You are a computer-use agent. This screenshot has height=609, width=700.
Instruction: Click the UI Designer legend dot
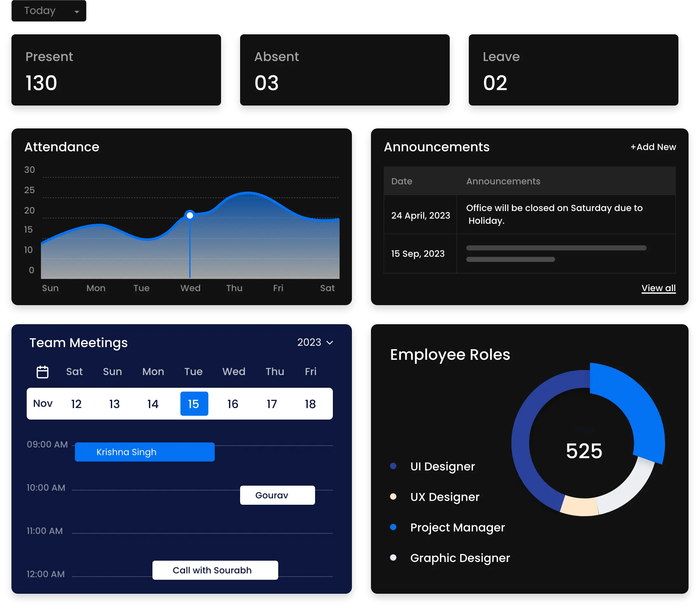pos(393,466)
